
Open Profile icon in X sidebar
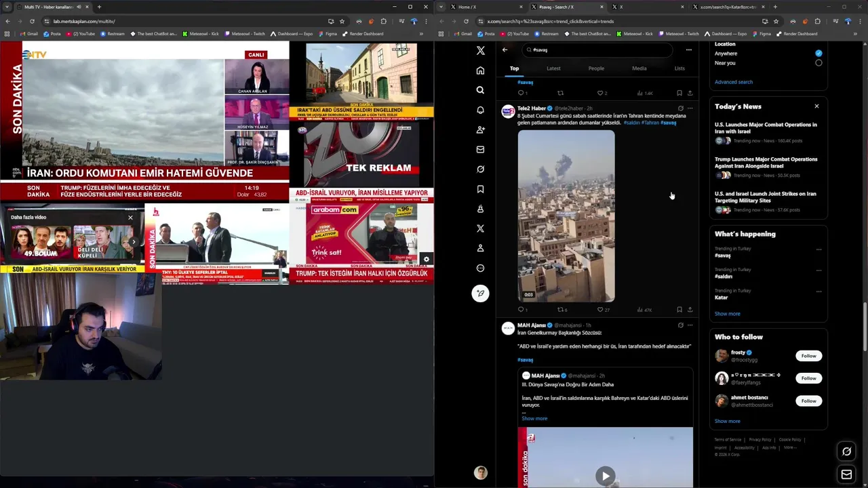click(x=480, y=248)
